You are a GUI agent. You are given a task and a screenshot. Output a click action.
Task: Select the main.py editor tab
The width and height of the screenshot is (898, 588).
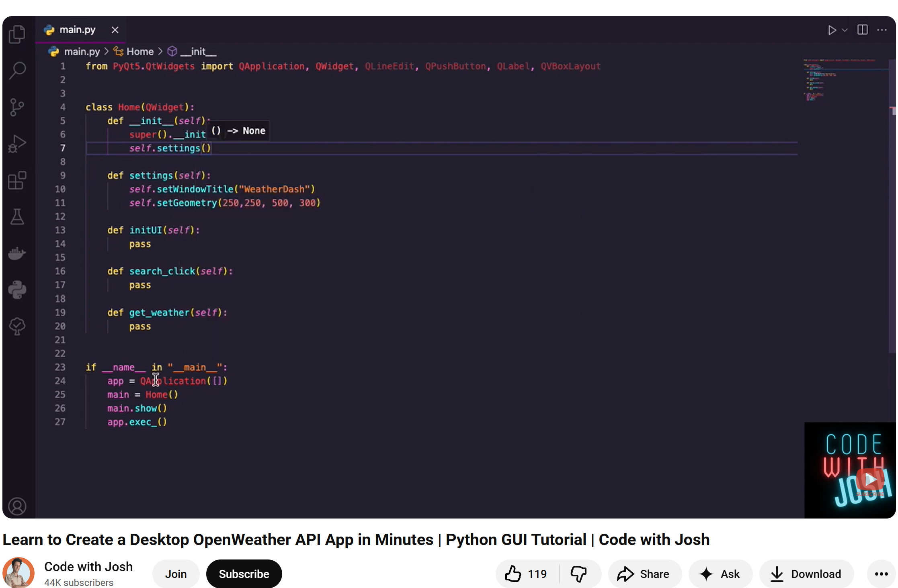77,30
